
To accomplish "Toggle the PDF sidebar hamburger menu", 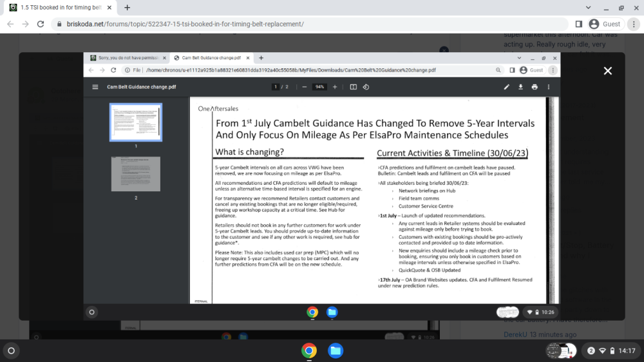I will [95, 87].
